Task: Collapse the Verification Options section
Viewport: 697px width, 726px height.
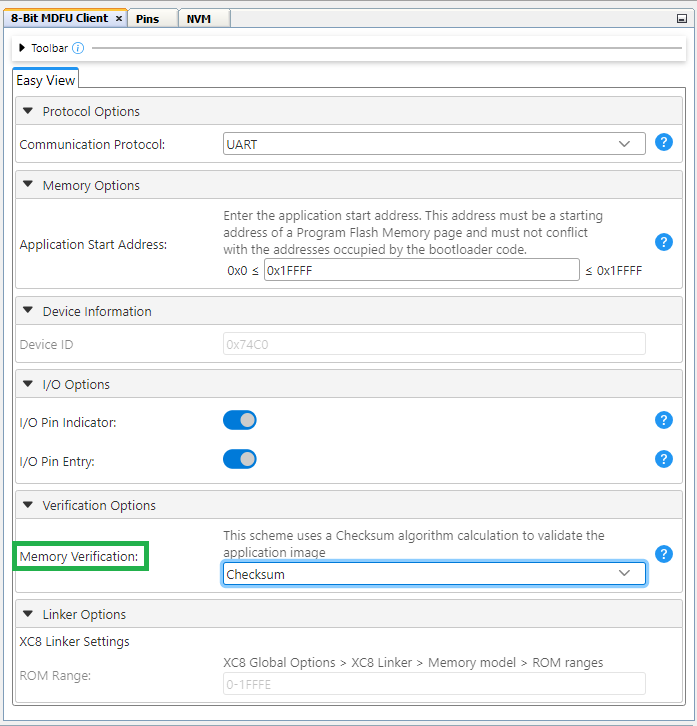Action: point(28,505)
